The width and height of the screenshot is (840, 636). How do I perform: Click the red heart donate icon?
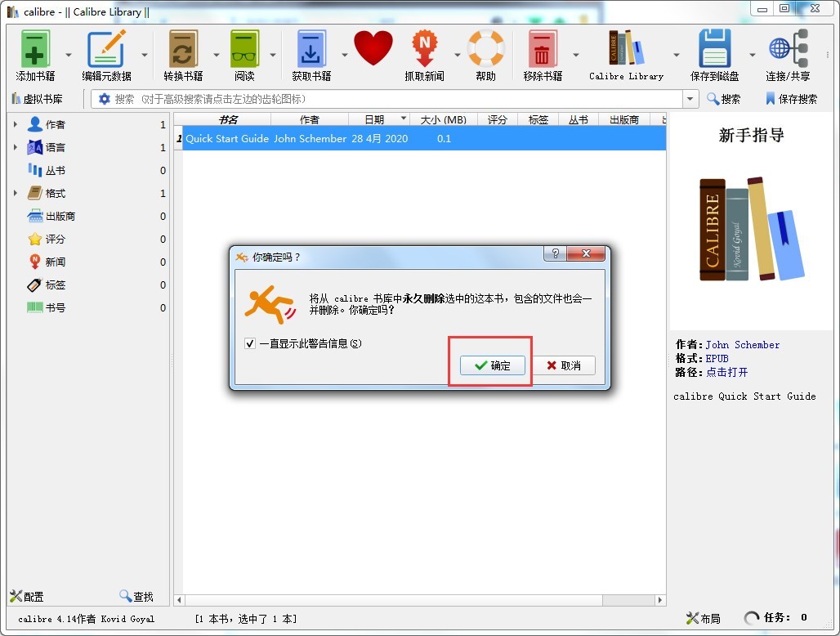click(373, 49)
